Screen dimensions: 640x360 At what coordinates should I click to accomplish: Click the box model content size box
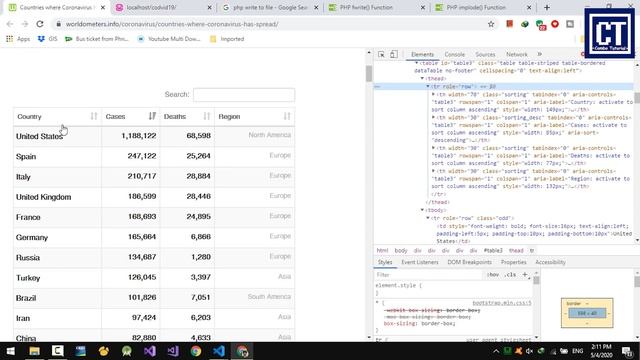pos(587,313)
